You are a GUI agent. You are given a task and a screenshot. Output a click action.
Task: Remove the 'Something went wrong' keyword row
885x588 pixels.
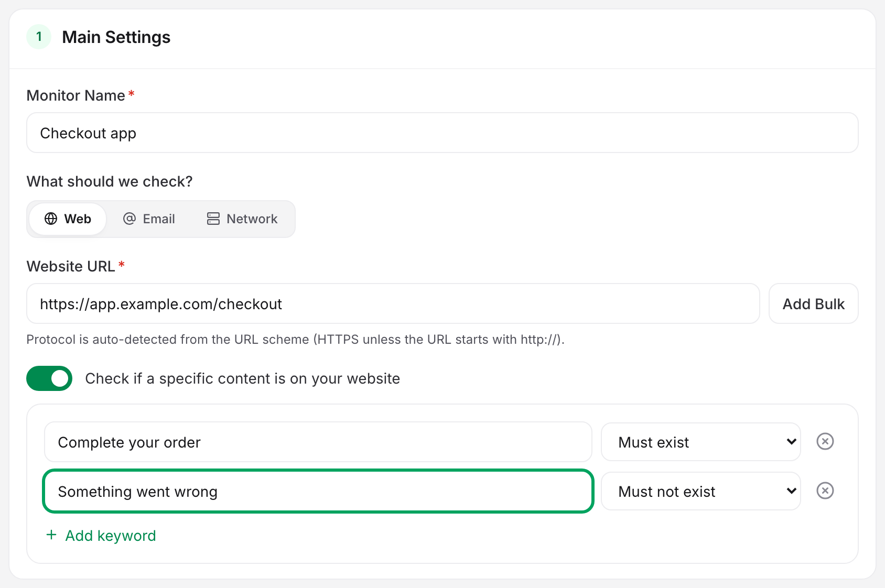tap(825, 491)
